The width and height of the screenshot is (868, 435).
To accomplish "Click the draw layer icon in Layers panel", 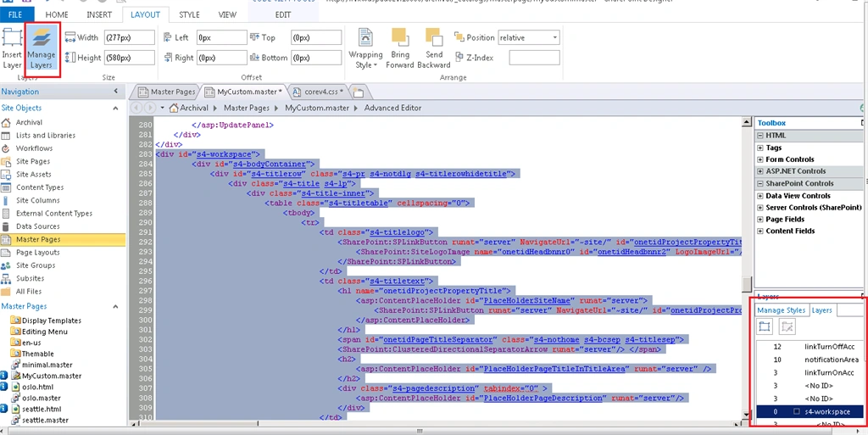I will pos(787,327).
